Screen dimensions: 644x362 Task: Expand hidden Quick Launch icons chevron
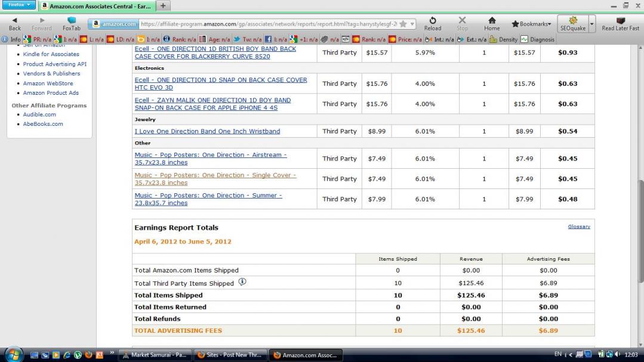coord(112,353)
